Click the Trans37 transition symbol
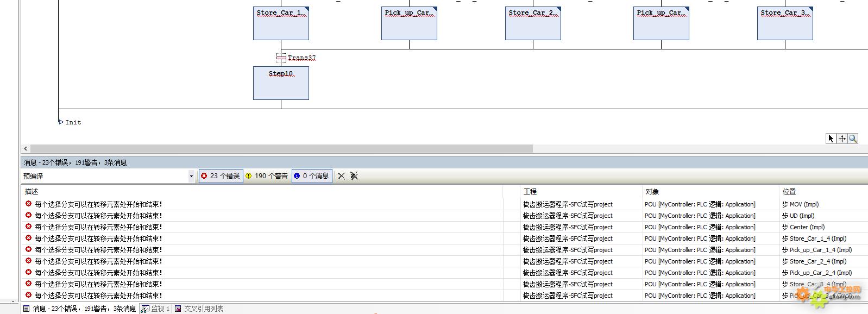 click(281, 58)
